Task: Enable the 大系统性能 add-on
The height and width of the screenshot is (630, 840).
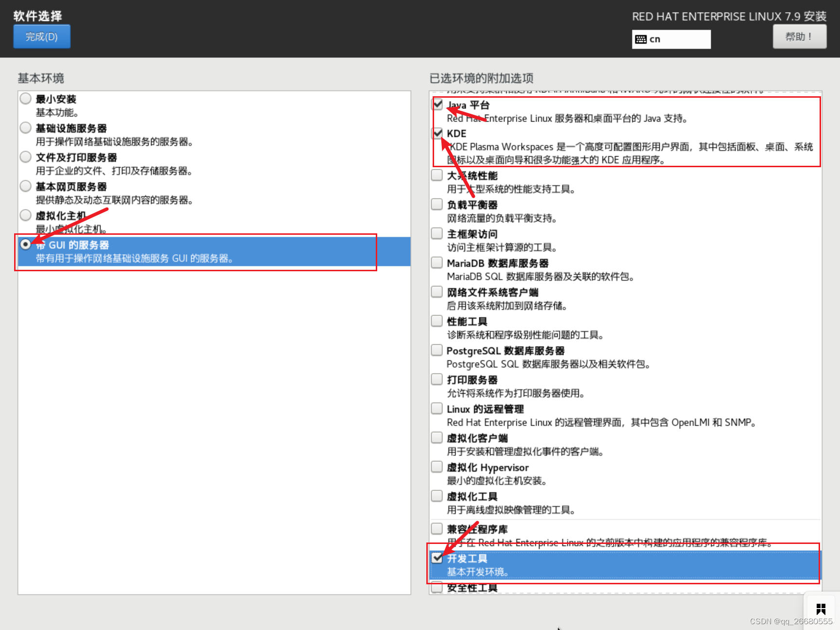Action: coord(437,175)
